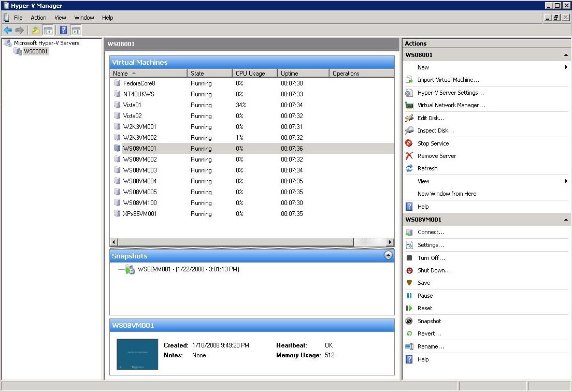The image size is (572, 392).
Task: Sort by the Uptime column header
Action: [x=303, y=74]
